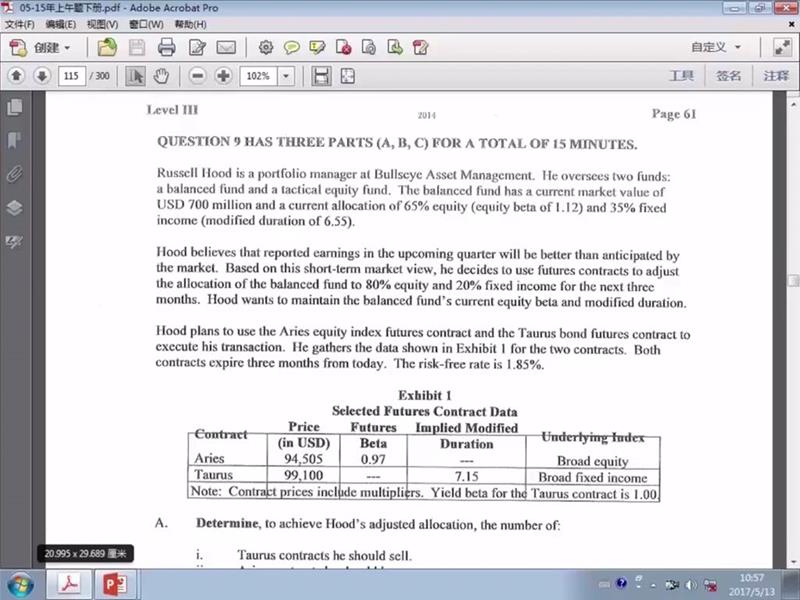800x600 pixels.
Task: Open the Page Thumbnails side panel
Action: (14, 107)
